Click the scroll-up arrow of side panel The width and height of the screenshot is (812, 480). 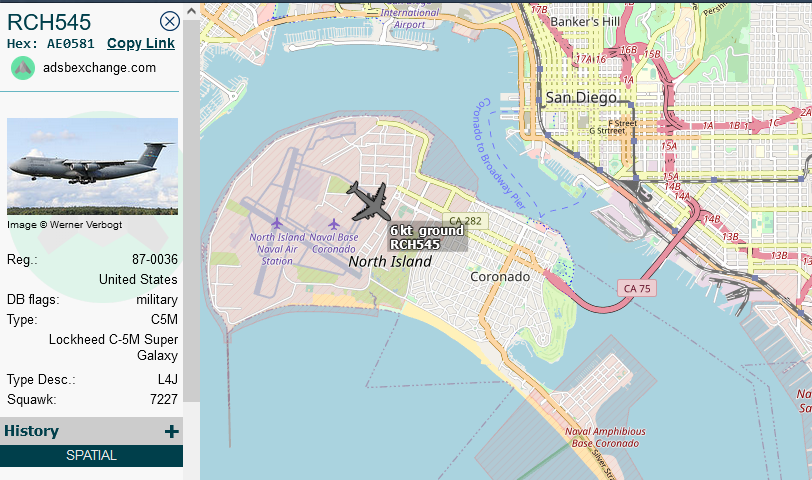coord(191,10)
